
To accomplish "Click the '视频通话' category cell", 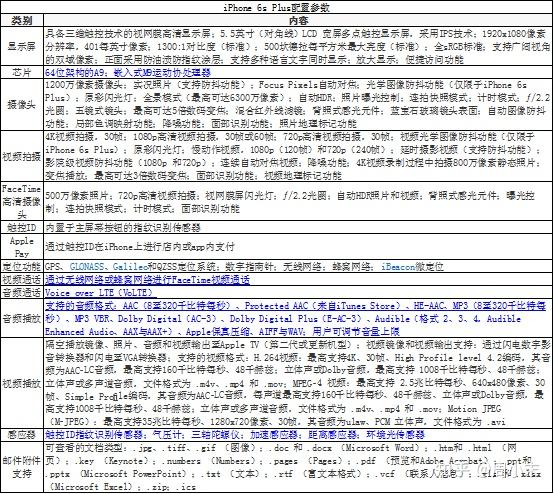I will click(22, 280).
